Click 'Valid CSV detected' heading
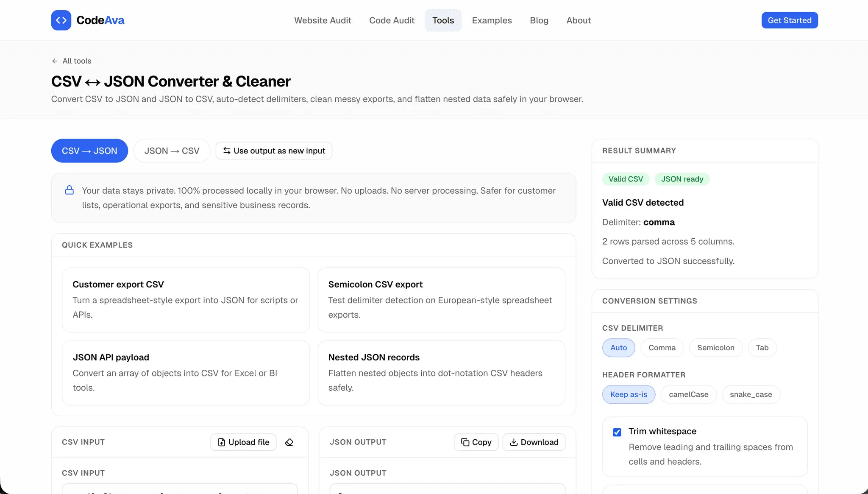 (643, 203)
